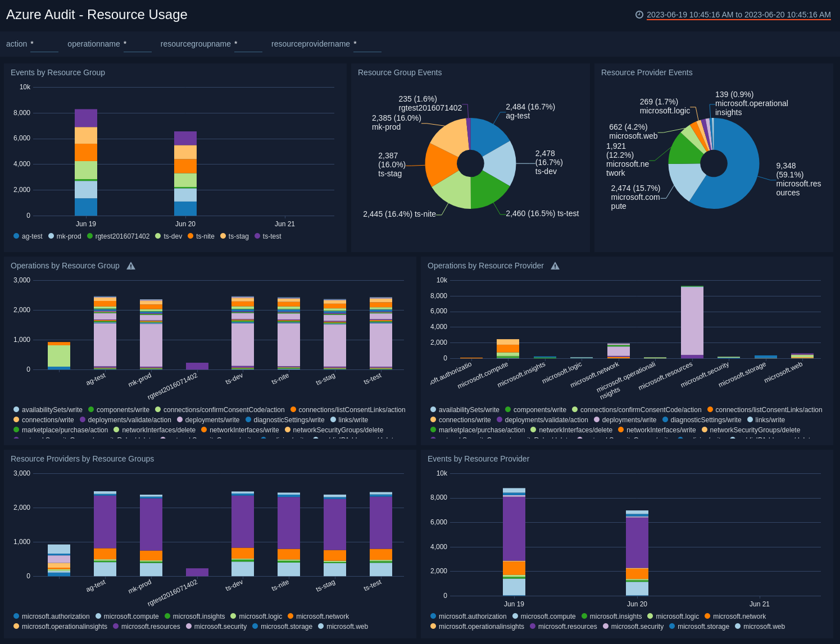This screenshot has height=644, width=840.
Task: Toggle microsoft.web legend in Events by Resource Provider
Action: point(760,627)
